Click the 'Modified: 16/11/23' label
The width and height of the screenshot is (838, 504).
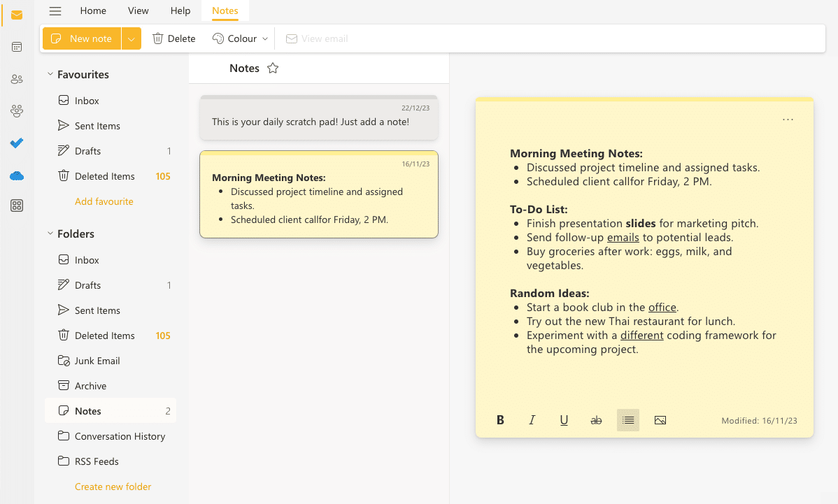759,421
